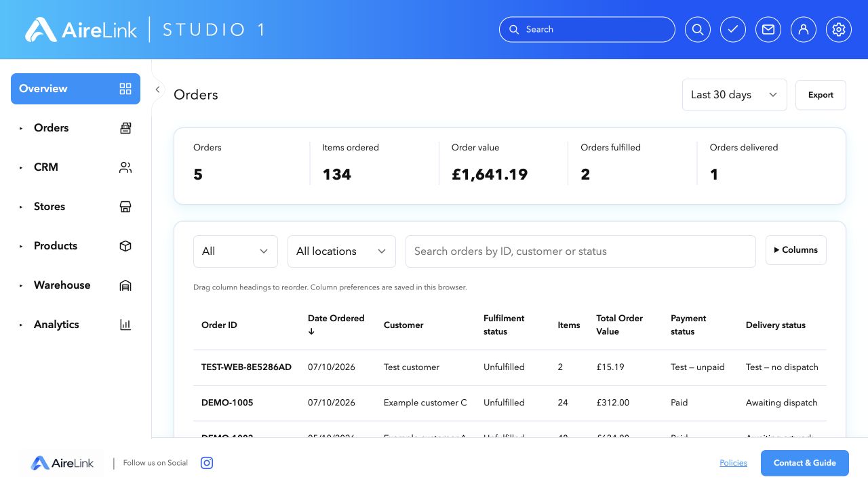868x488 pixels.
Task: Click the Analytics bar chart icon
Action: [125, 325]
